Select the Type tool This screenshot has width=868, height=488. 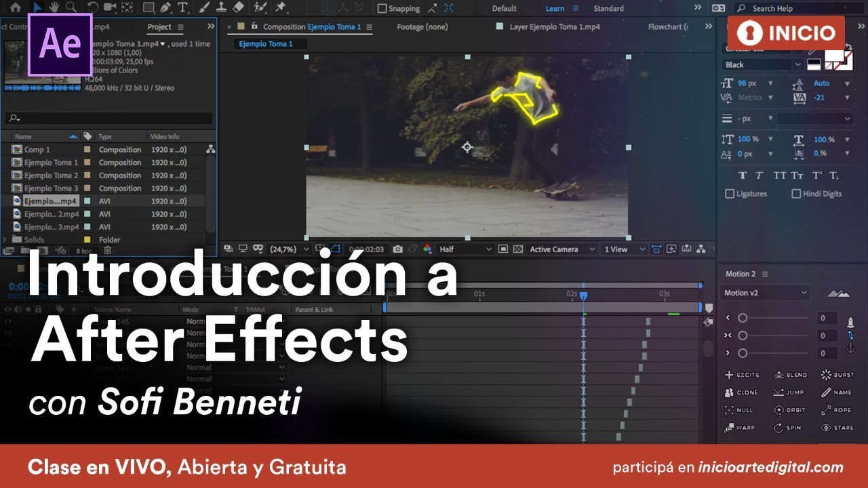coord(182,7)
